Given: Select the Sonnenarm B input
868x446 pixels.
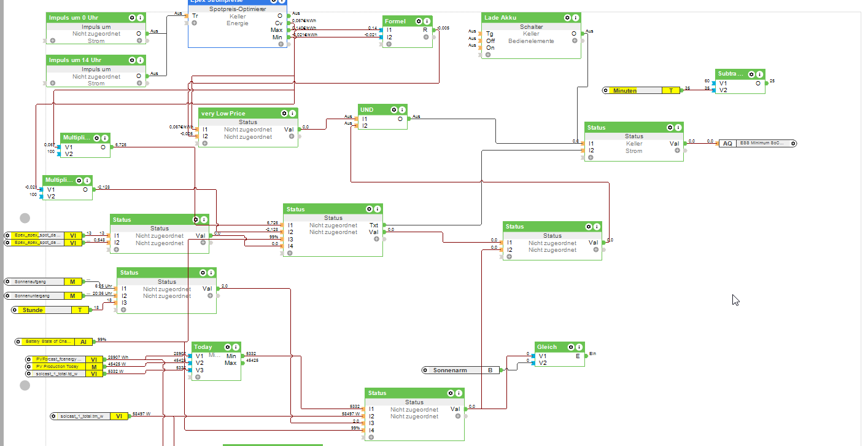Looking at the screenshot, I should tap(462, 370).
